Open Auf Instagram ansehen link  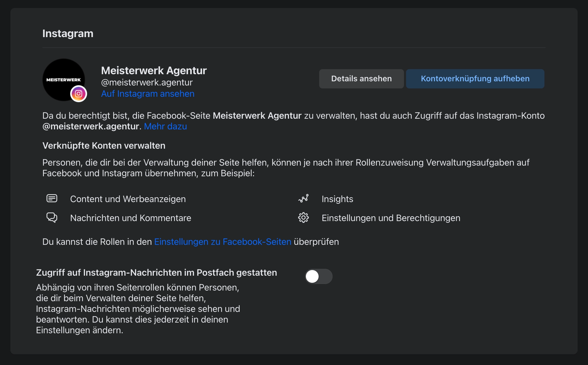[148, 94]
